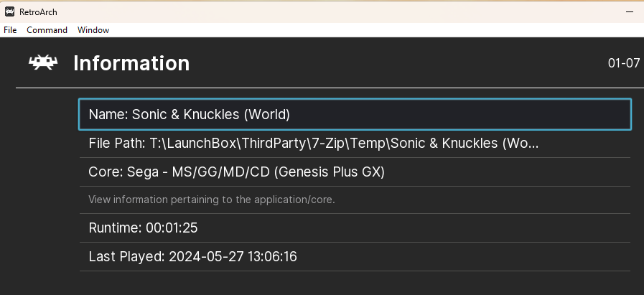644x295 pixels.
Task: Select the File Path entry
Action: pyautogui.click(x=355, y=144)
